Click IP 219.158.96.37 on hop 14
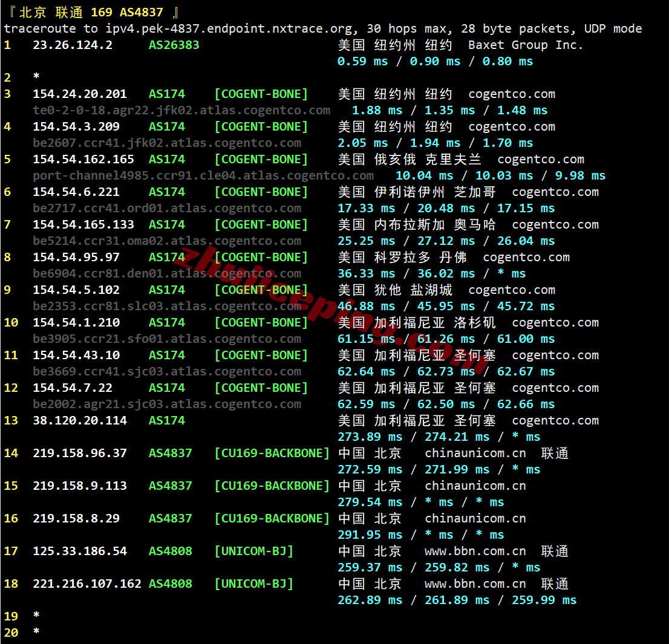 tap(80, 453)
